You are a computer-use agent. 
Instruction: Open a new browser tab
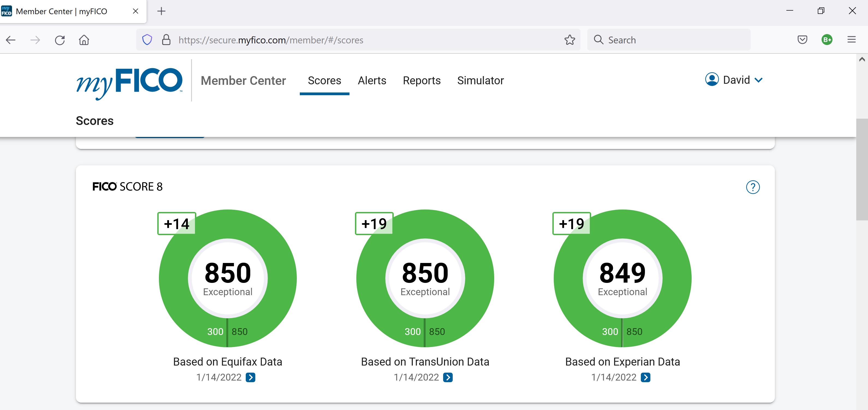pos(161,11)
